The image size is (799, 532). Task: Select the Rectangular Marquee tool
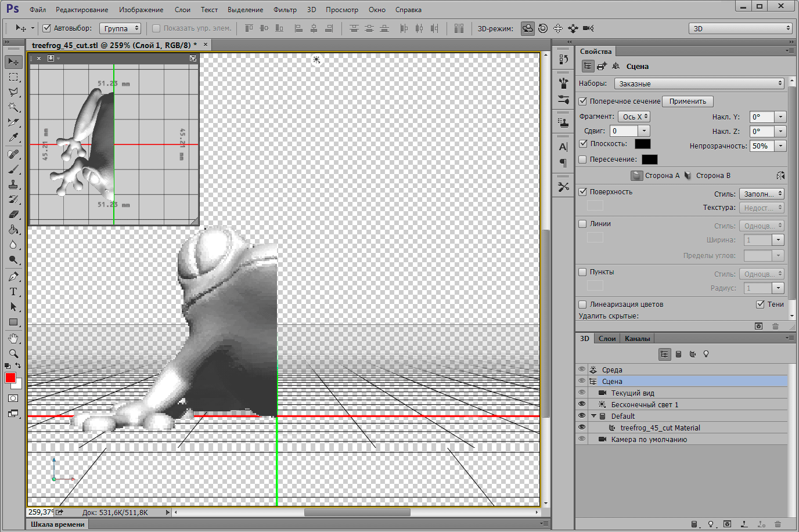(x=13, y=77)
